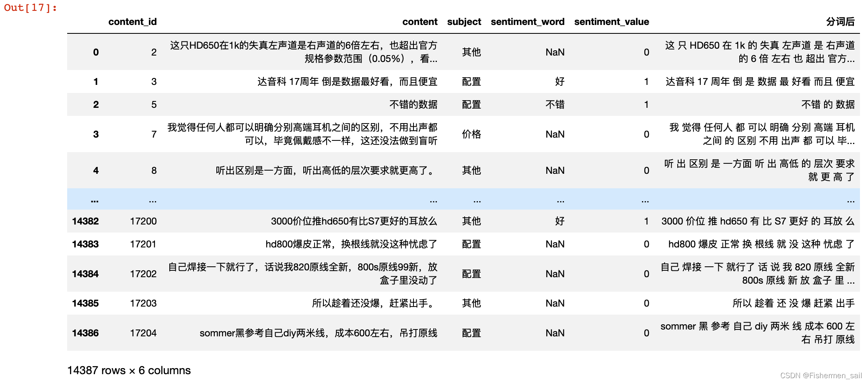
Task: Click subject cell '配置' in row 14386
Action: 471,333
